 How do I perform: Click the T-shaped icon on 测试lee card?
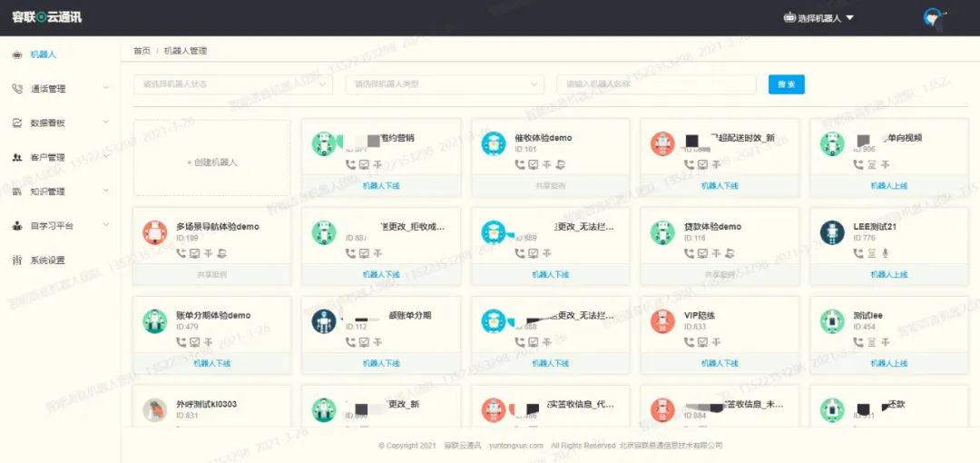click(x=885, y=342)
